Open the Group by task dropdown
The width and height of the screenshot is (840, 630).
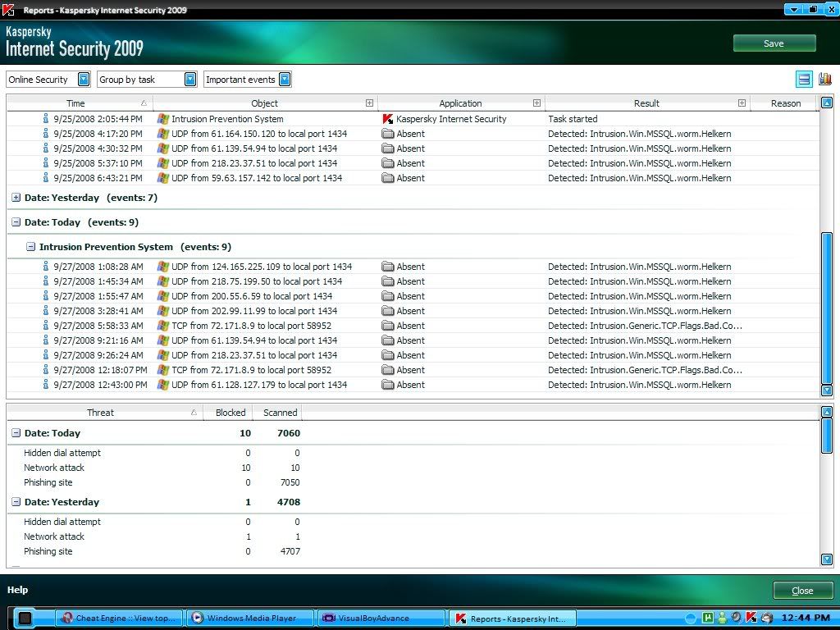pos(190,80)
